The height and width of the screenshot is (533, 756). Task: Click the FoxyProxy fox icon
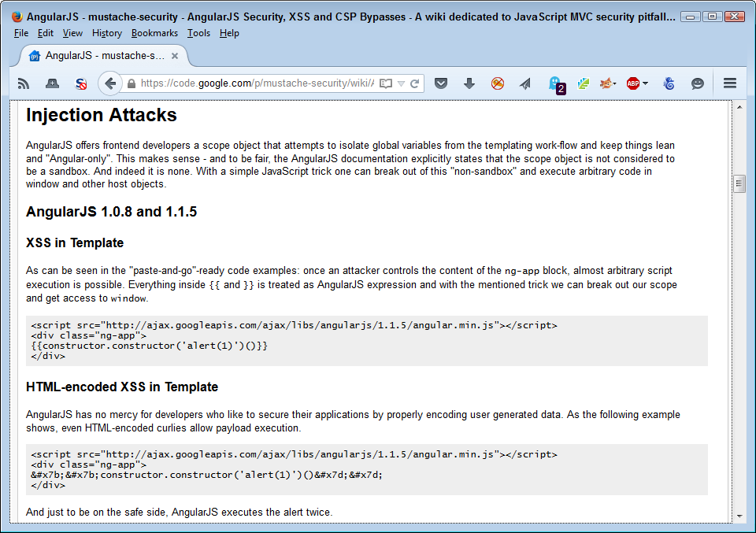coord(605,83)
